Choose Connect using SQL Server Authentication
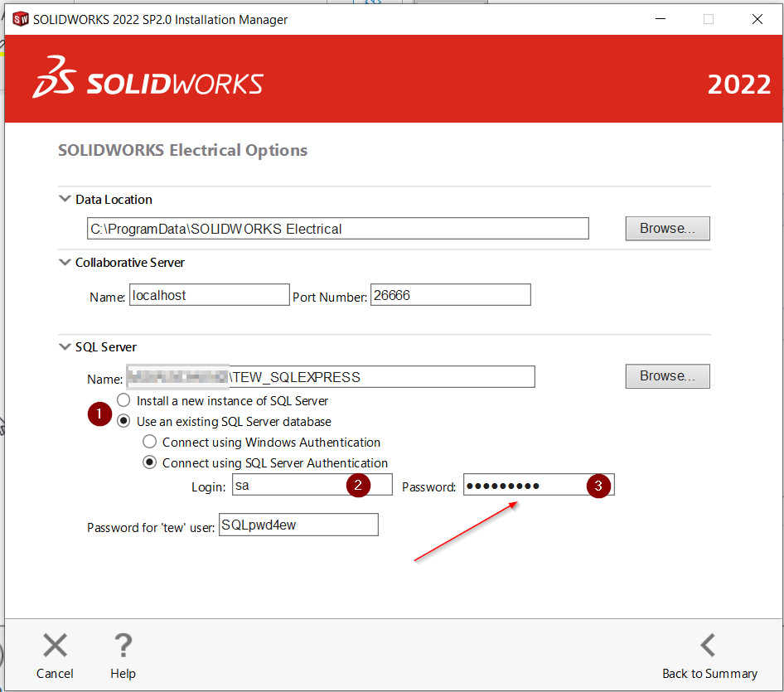 150,462
